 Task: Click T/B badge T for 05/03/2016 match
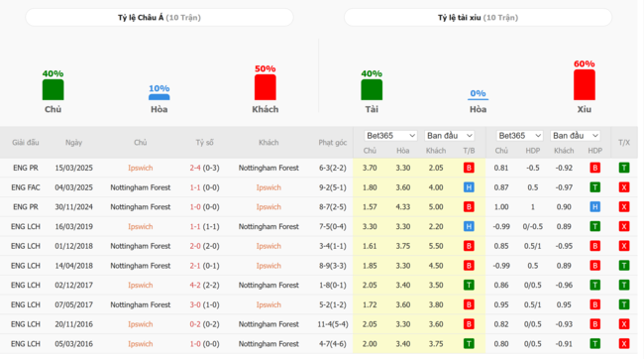click(469, 344)
